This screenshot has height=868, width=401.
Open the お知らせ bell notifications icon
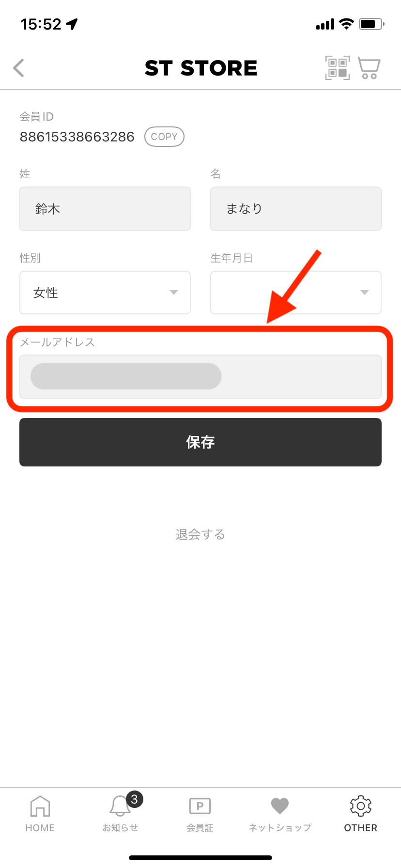[x=120, y=806]
